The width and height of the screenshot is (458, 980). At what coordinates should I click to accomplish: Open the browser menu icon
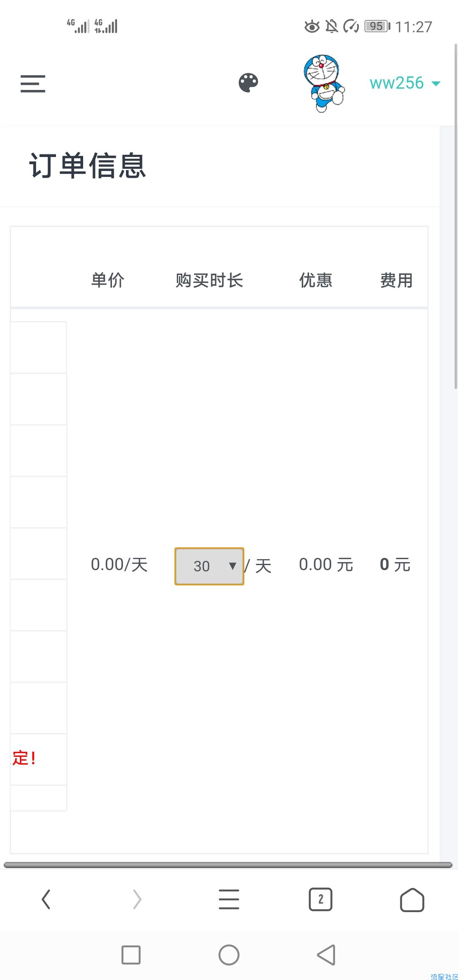(x=229, y=899)
